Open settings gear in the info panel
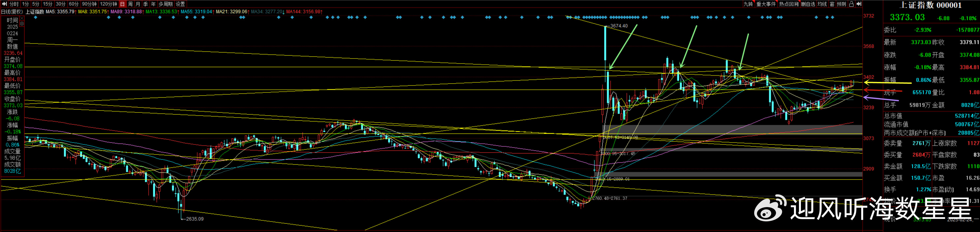Screen dimensions: 980x232 [x=22, y=24]
